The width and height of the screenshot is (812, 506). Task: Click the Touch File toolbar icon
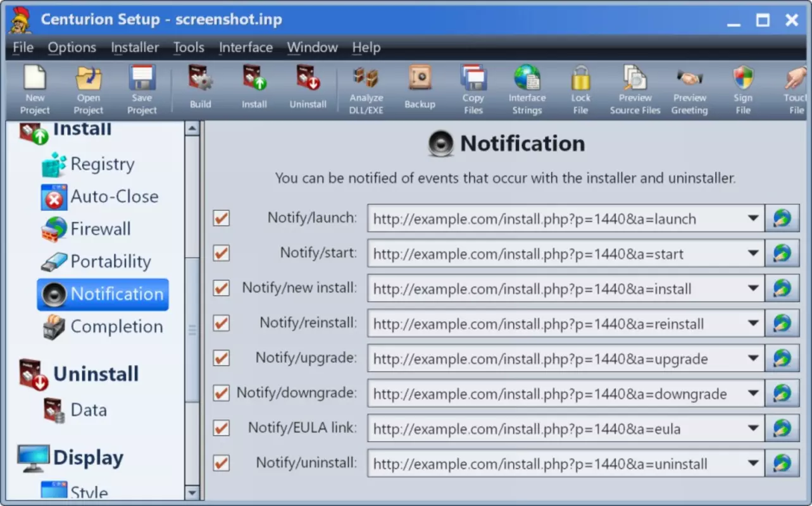(x=796, y=90)
